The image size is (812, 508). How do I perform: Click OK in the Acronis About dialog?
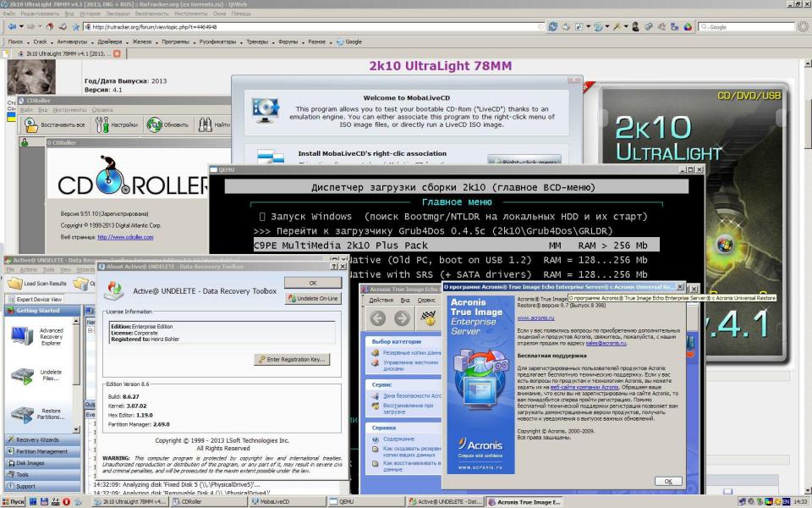coord(668,481)
